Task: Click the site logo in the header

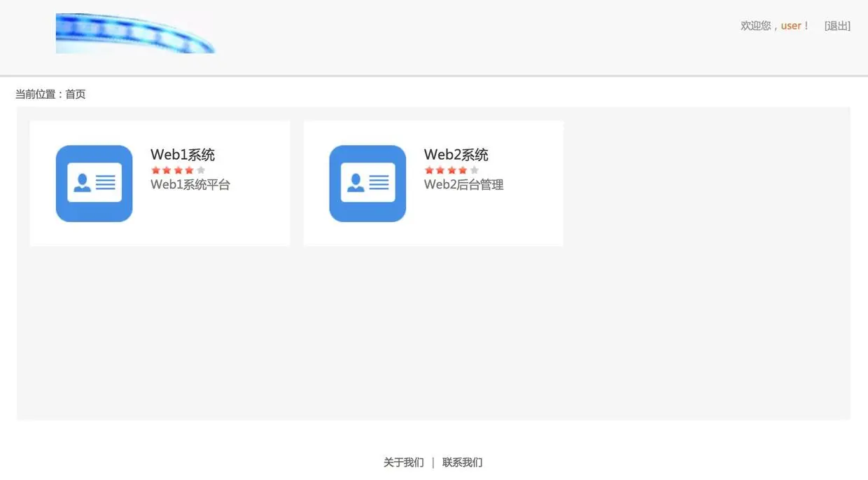Action: [x=135, y=32]
